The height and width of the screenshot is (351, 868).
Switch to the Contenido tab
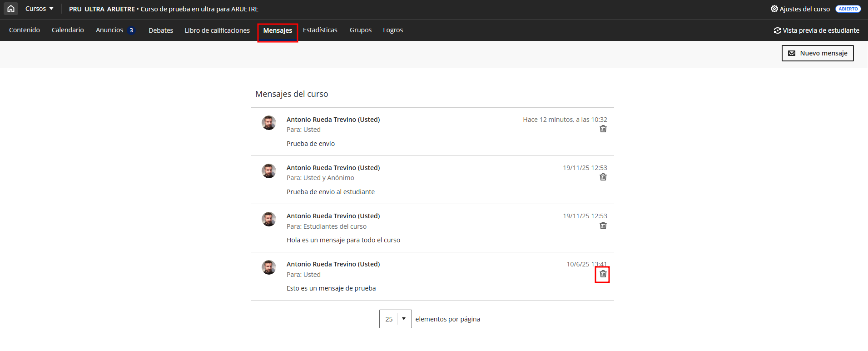click(25, 30)
